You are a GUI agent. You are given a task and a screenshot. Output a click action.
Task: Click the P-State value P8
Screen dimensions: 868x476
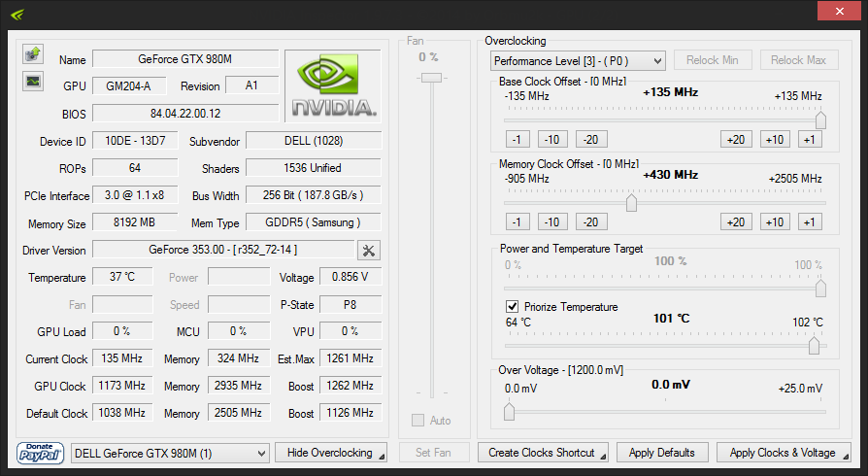(x=351, y=304)
